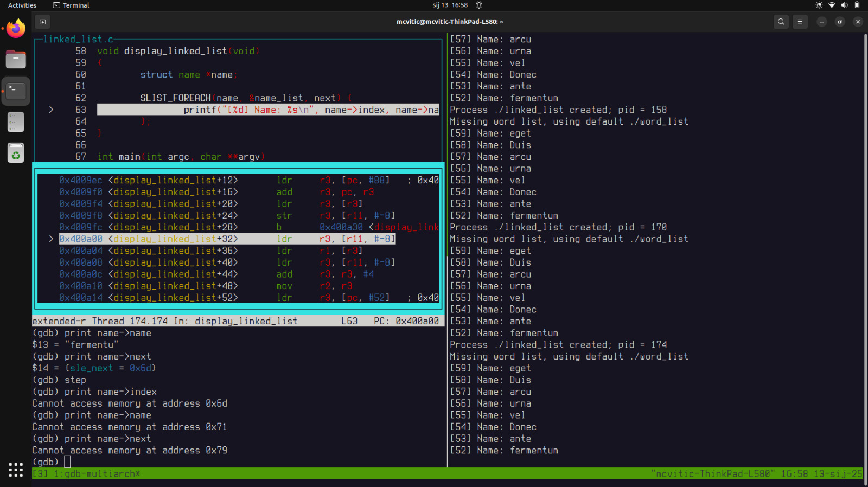Click the Wi-Fi network indicator

832,5
